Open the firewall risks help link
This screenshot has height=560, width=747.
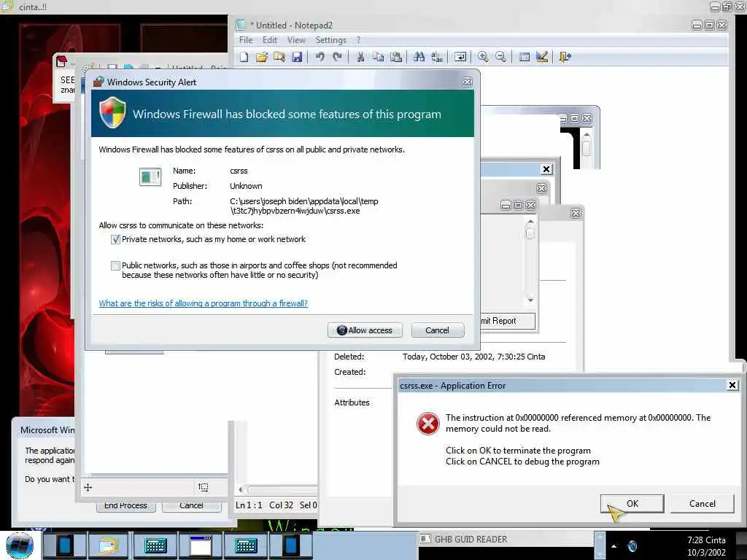[x=204, y=303]
